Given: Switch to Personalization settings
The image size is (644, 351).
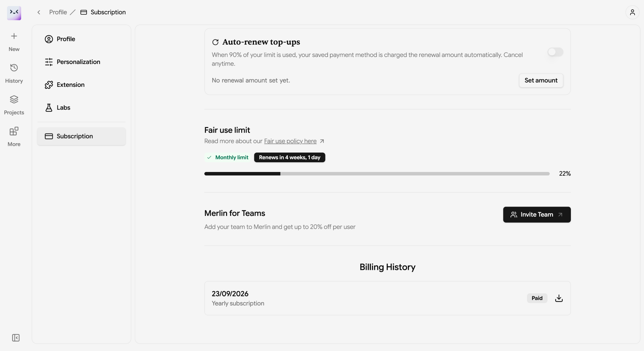Looking at the screenshot, I should [x=82, y=62].
